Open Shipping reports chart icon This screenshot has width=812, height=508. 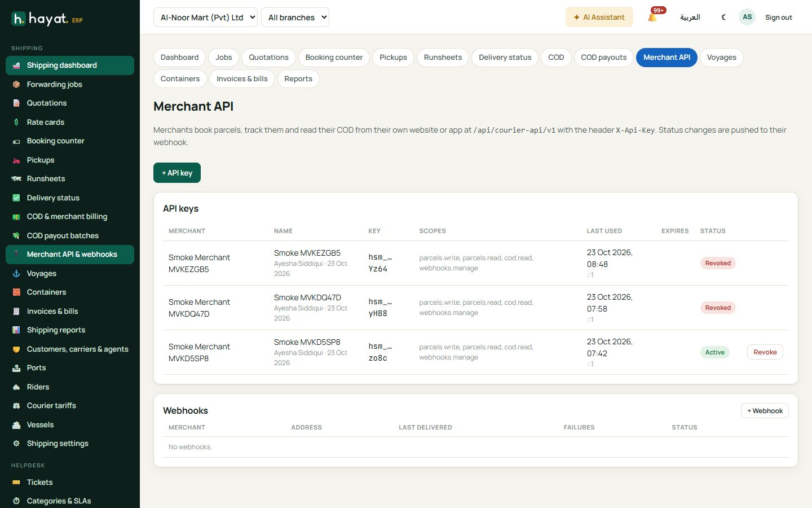tap(16, 330)
